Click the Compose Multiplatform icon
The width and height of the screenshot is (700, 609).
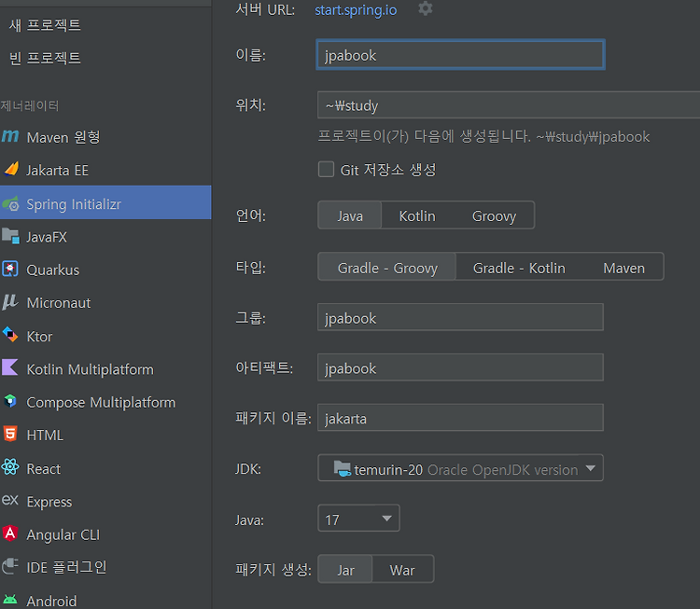coord(10,401)
